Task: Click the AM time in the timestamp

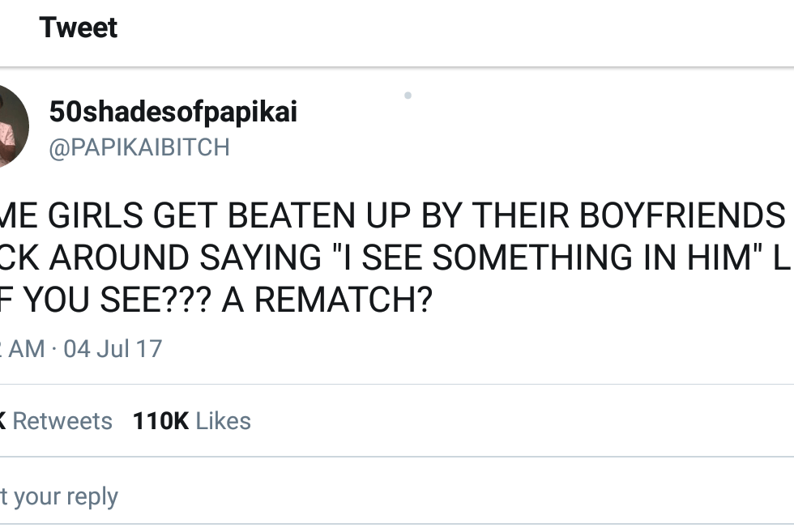Action: (x=27, y=349)
